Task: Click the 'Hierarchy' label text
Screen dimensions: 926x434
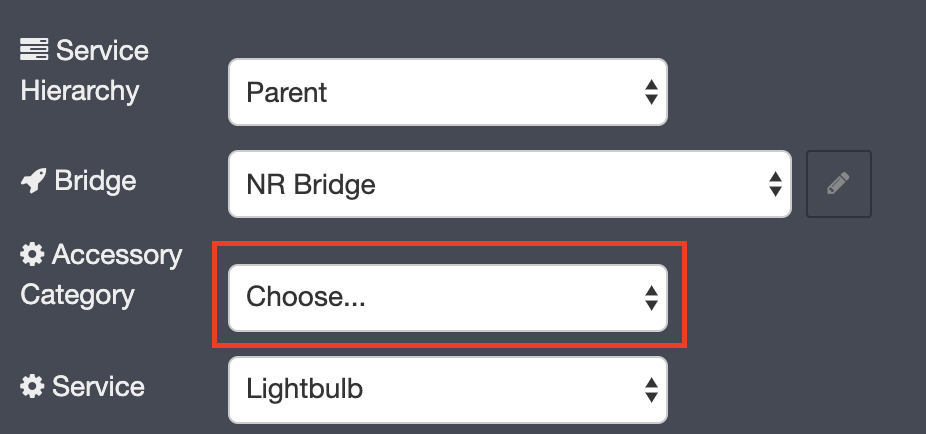Action: (80, 92)
